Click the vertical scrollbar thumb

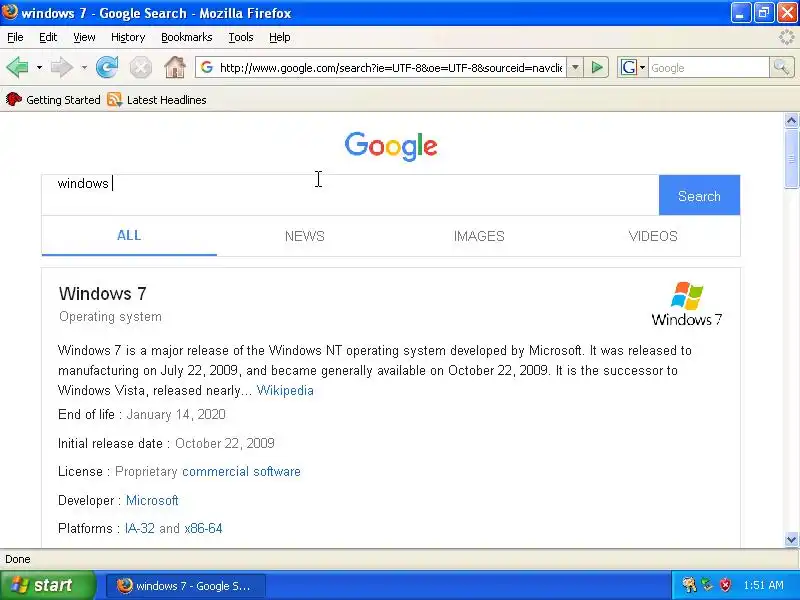pyautogui.click(x=791, y=159)
